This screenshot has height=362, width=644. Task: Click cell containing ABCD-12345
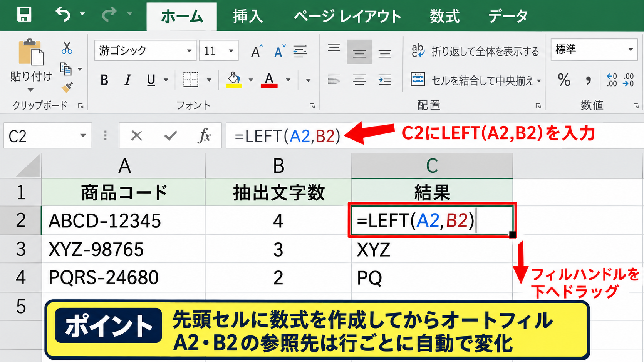click(x=123, y=220)
